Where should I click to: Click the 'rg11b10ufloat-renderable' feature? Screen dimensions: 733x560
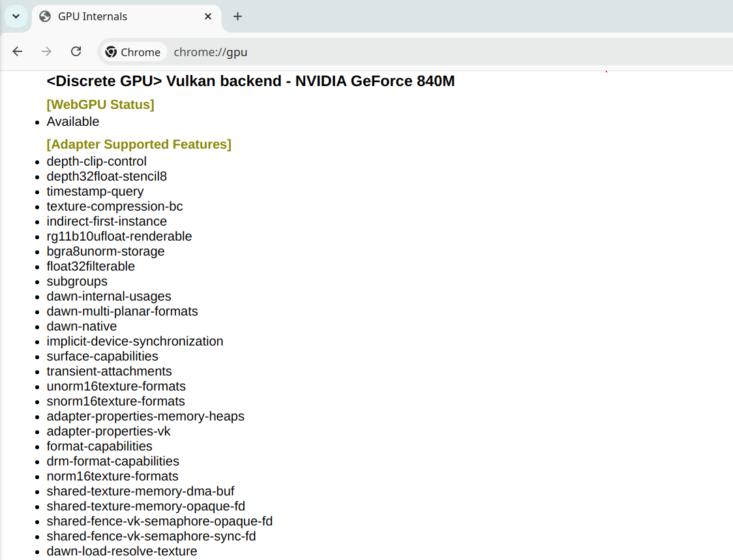coord(119,236)
